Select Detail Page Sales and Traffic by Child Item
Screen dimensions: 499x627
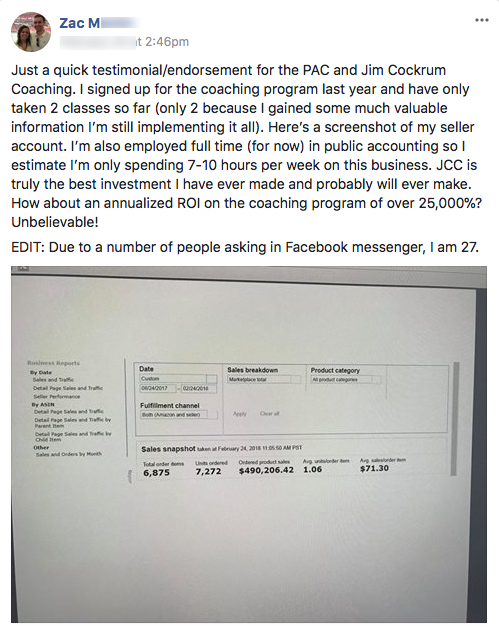pos(73,436)
